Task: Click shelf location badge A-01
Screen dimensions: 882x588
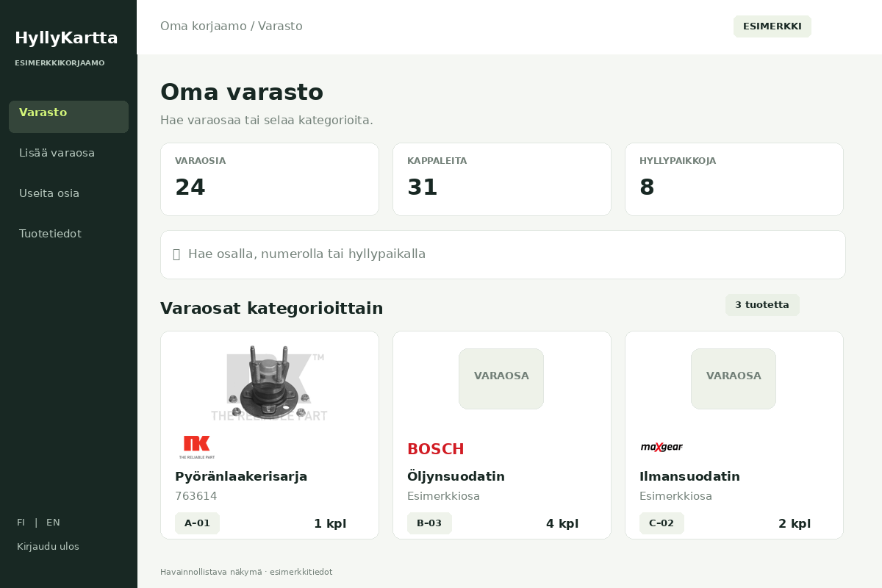Action: pyautogui.click(x=197, y=523)
